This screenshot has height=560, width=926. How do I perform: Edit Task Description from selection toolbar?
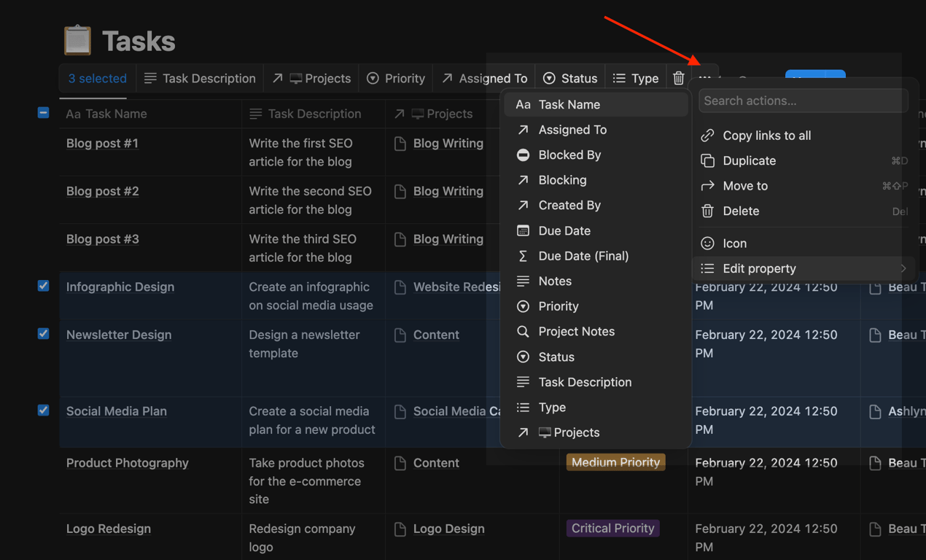click(x=200, y=78)
